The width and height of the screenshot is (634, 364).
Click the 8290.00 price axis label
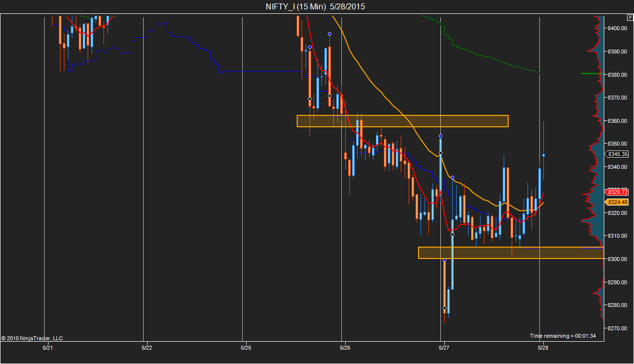[618, 282]
